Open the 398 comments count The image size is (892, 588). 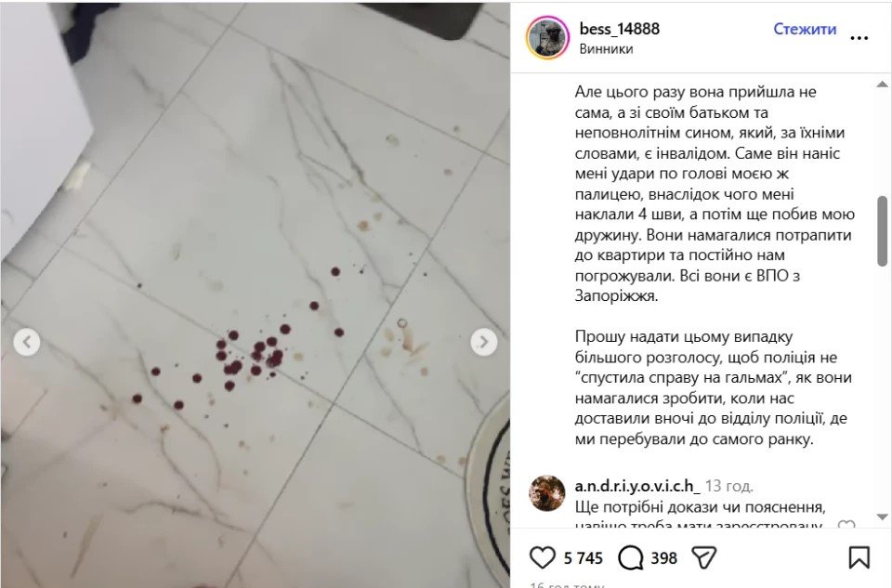(x=663, y=558)
